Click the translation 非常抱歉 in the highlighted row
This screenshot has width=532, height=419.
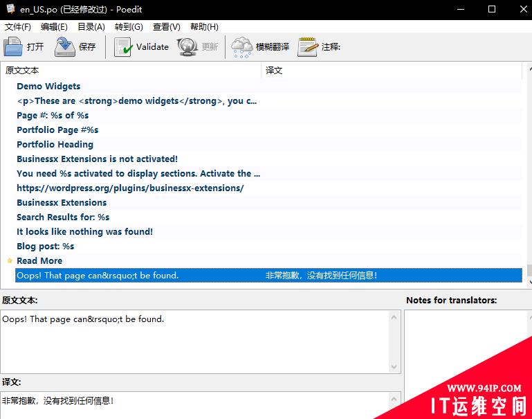(321, 276)
